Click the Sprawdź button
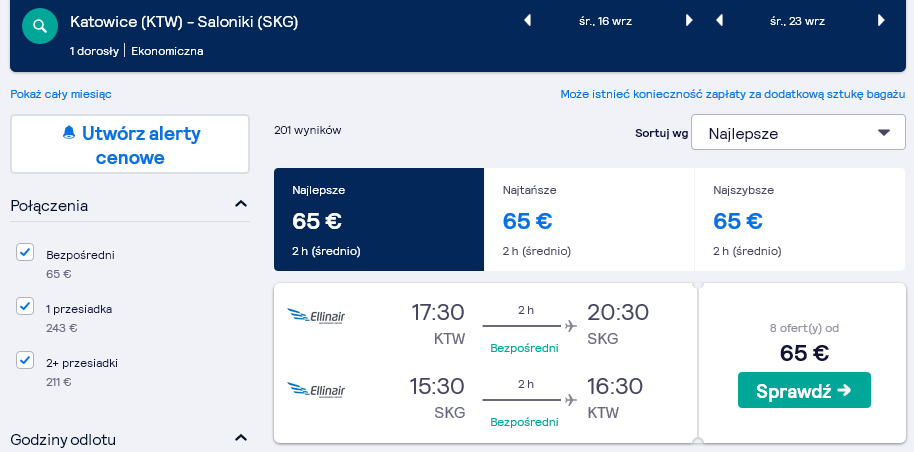Image resolution: width=914 pixels, height=452 pixels. coord(804,390)
